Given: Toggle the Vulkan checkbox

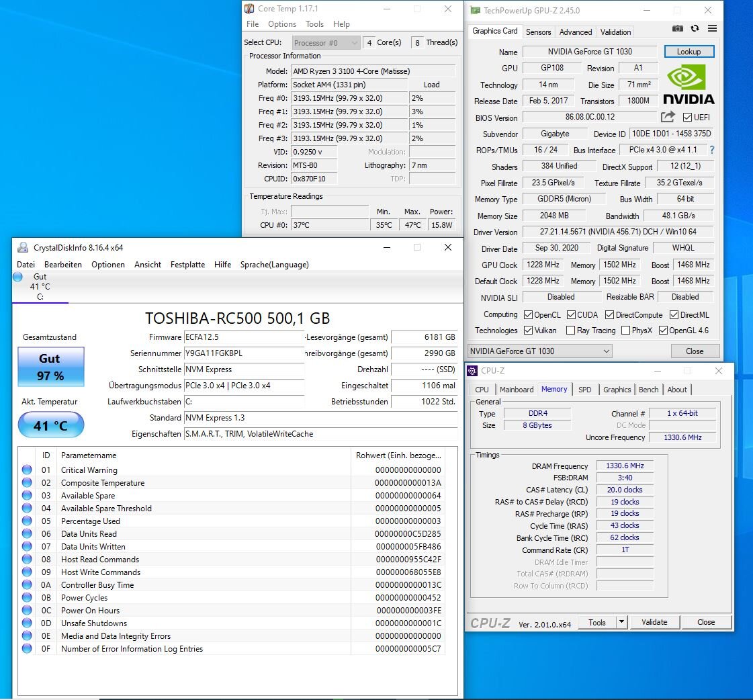Looking at the screenshot, I should (528, 330).
